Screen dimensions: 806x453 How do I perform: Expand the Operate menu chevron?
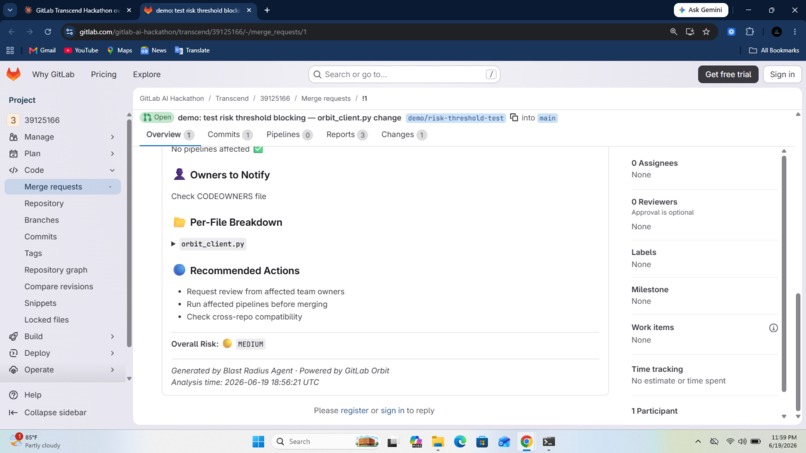point(112,370)
